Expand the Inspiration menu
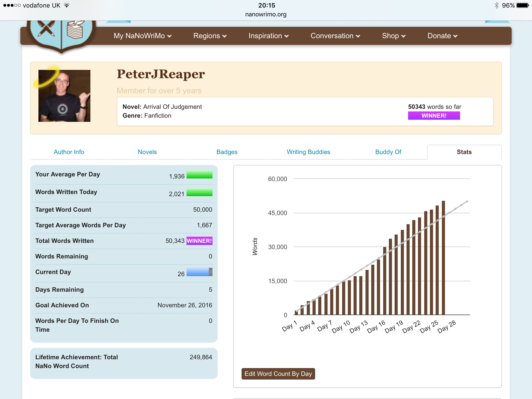 [268, 36]
